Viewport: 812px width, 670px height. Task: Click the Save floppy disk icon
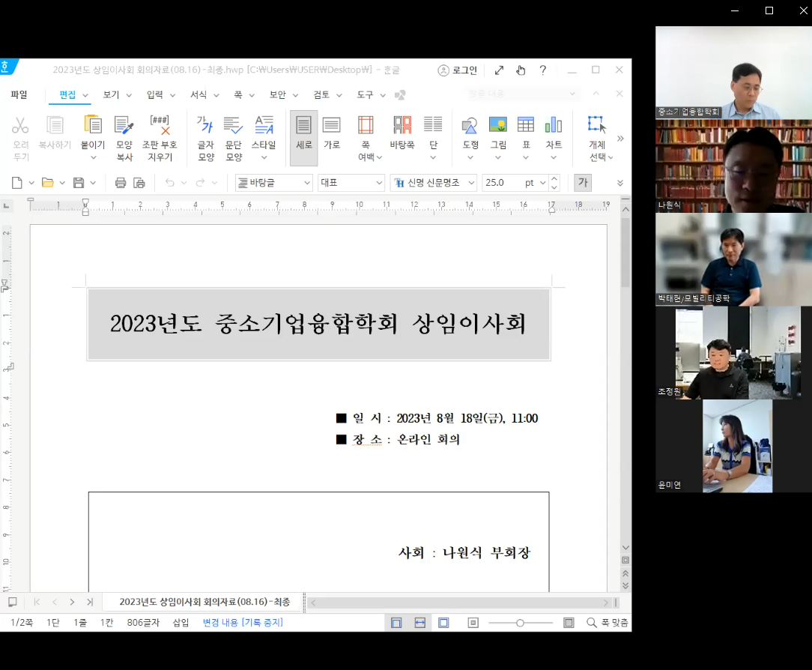[x=79, y=182]
